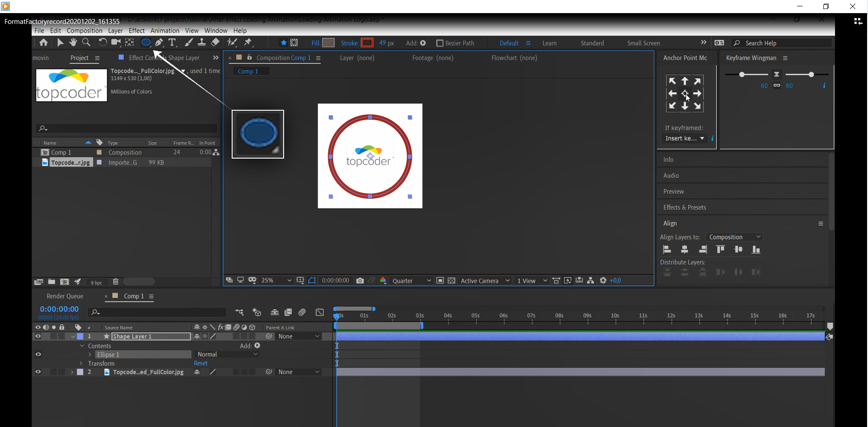
Task: Switch to Standard workspace
Action: (592, 43)
